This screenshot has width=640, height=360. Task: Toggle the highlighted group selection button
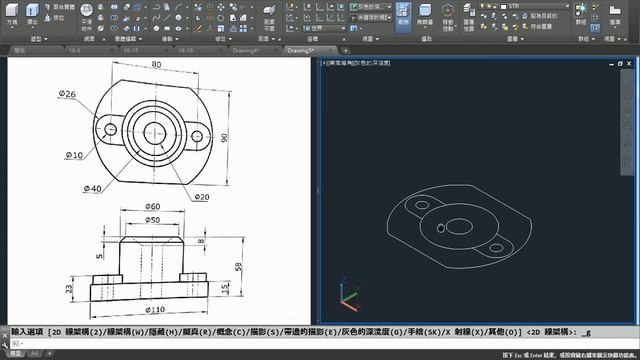point(595,28)
